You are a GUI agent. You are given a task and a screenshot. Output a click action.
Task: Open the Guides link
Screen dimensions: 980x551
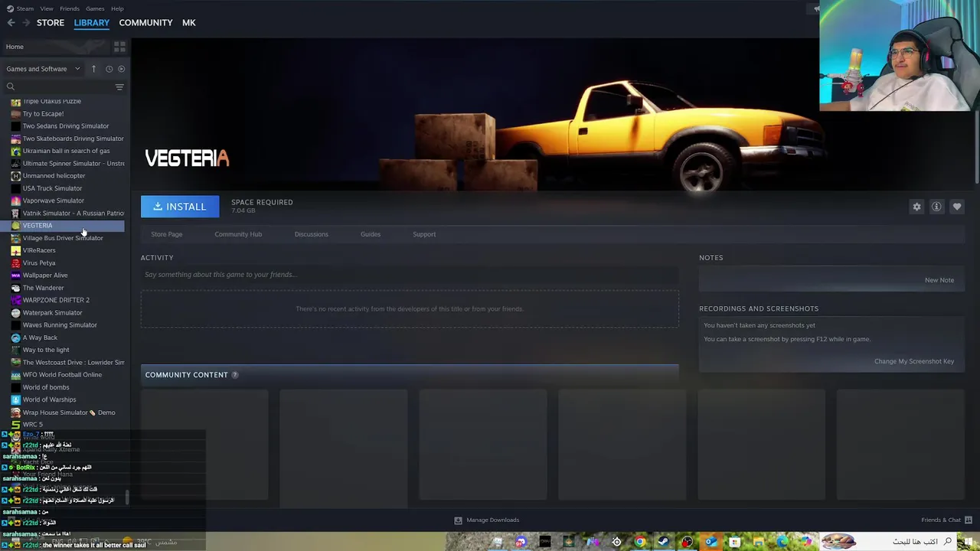click(371, 234)
